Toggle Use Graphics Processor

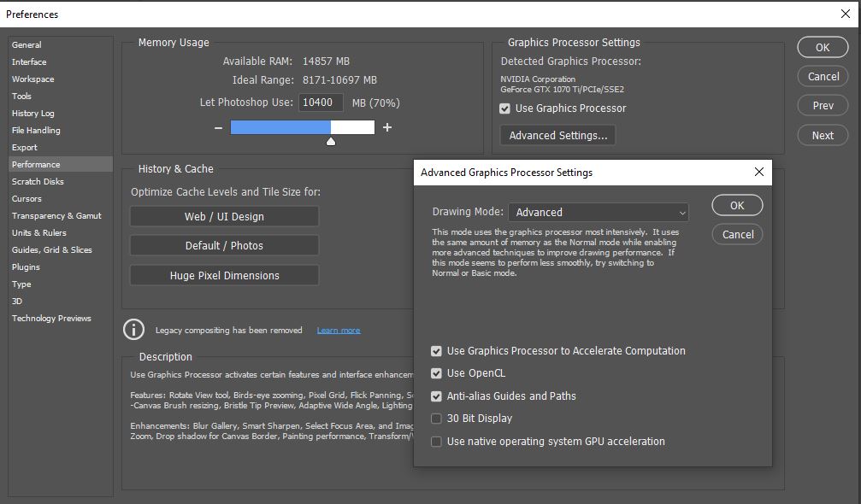coord(504,108)
